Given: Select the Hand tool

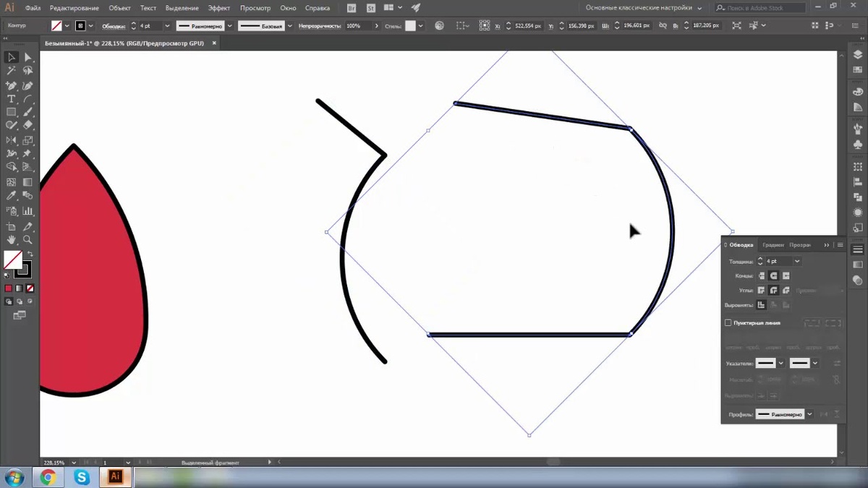Looking at the screenshot, I should [12, 239].
